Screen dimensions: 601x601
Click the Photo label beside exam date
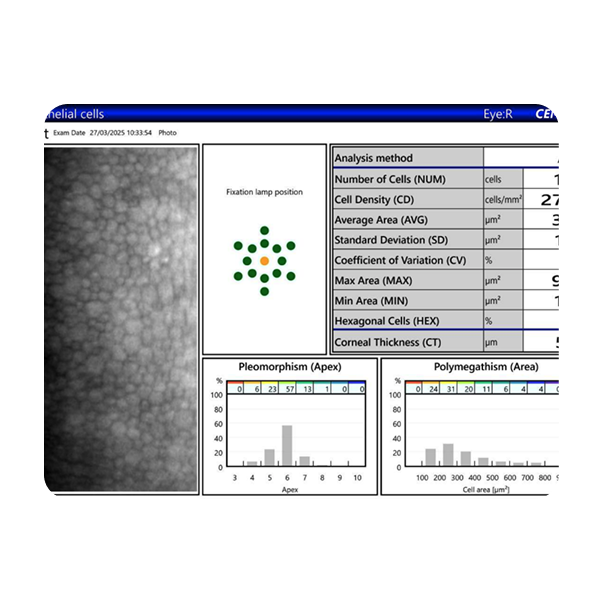(167, 132)
